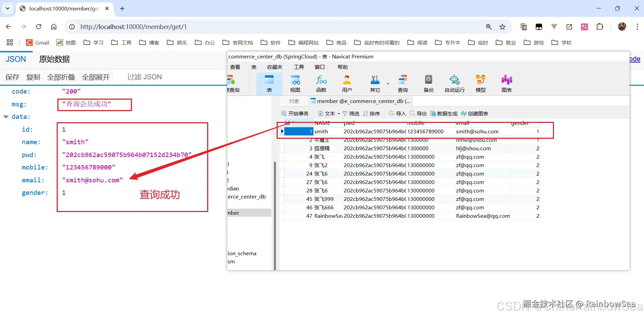Switch to the JSON viewer tab
This screenshot has height=317, width=644.
coord(16,59)
